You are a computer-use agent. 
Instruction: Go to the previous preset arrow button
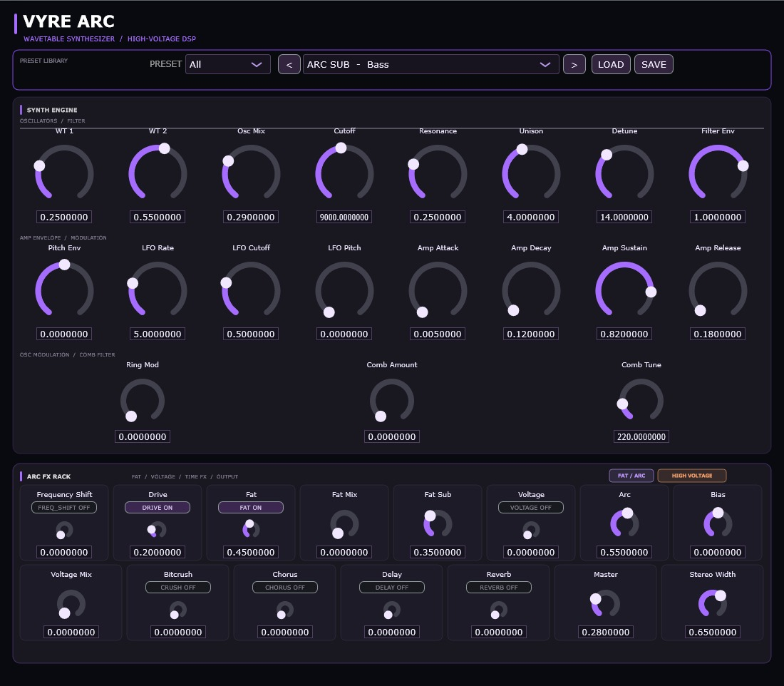pyautogui.click(x=289, y=65)
